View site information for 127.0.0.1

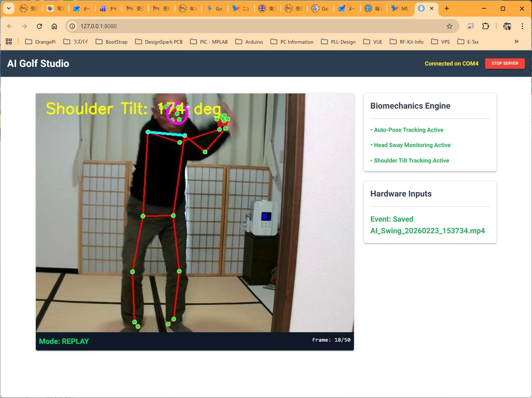(x=73, y=26)
